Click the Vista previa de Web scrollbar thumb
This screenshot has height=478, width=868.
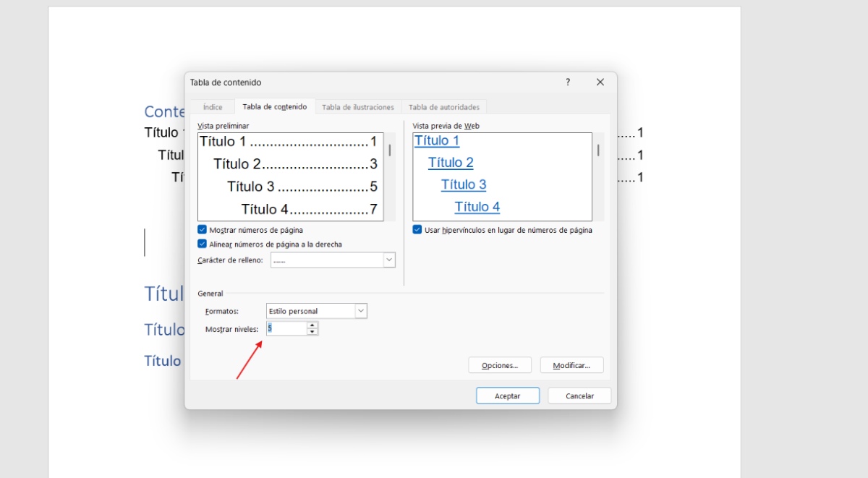[598, 150]
